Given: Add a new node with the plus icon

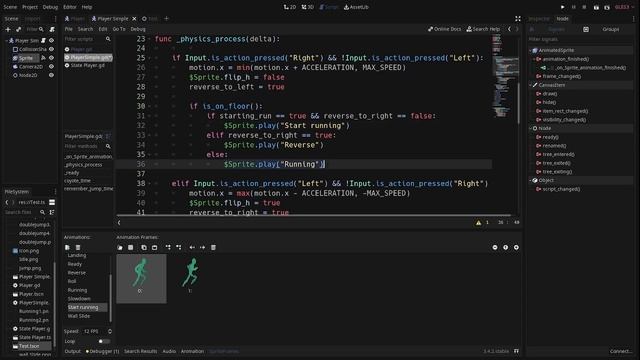Looking at the screenshot, I should [8, 29].
